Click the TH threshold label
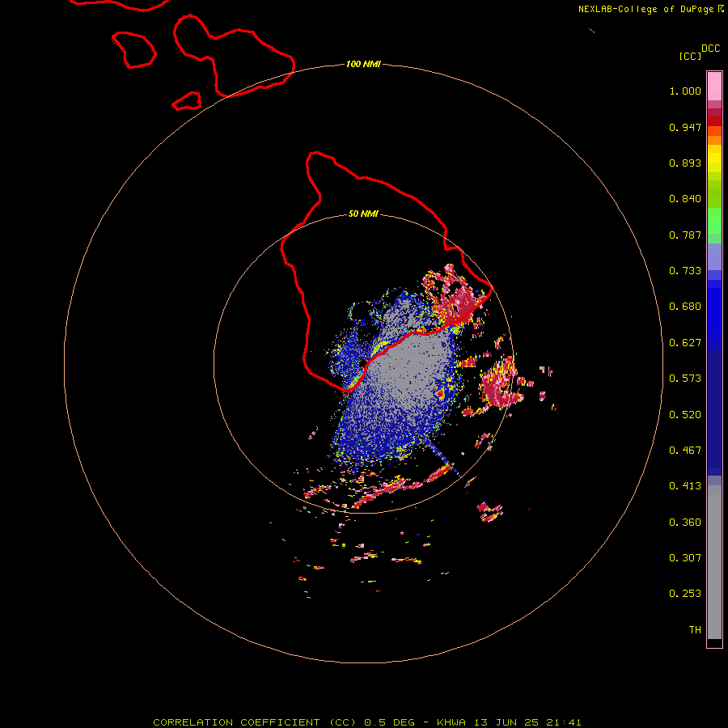 pyautogui.click(x=695, y=630)
